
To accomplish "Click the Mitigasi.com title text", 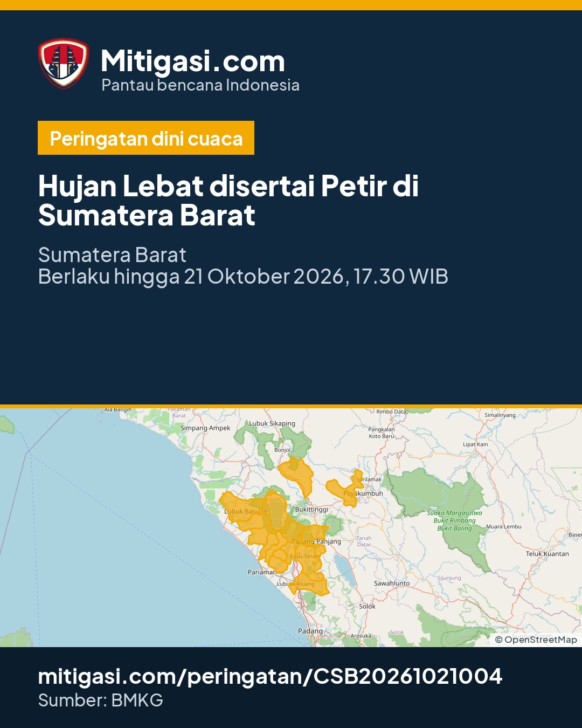I will coord(193,61).
